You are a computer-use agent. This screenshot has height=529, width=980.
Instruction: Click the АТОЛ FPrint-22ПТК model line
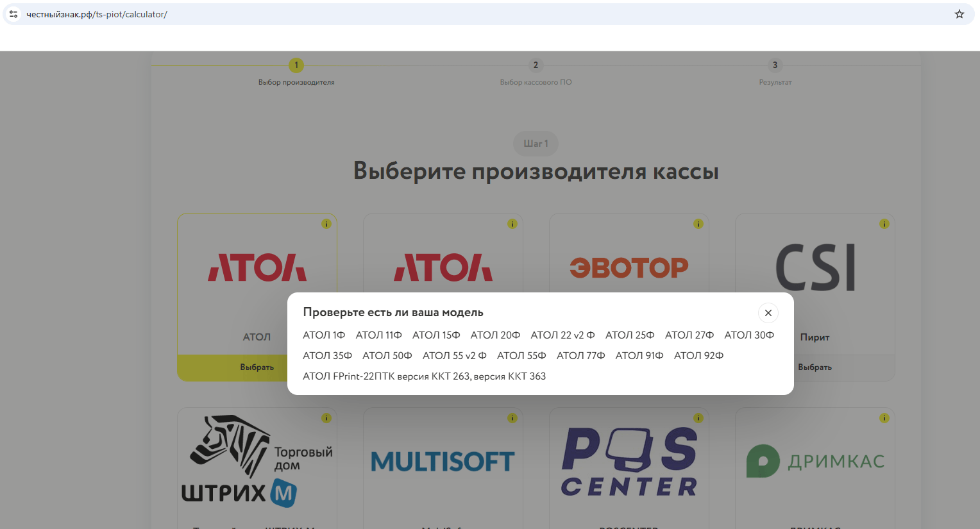point(425,376)
